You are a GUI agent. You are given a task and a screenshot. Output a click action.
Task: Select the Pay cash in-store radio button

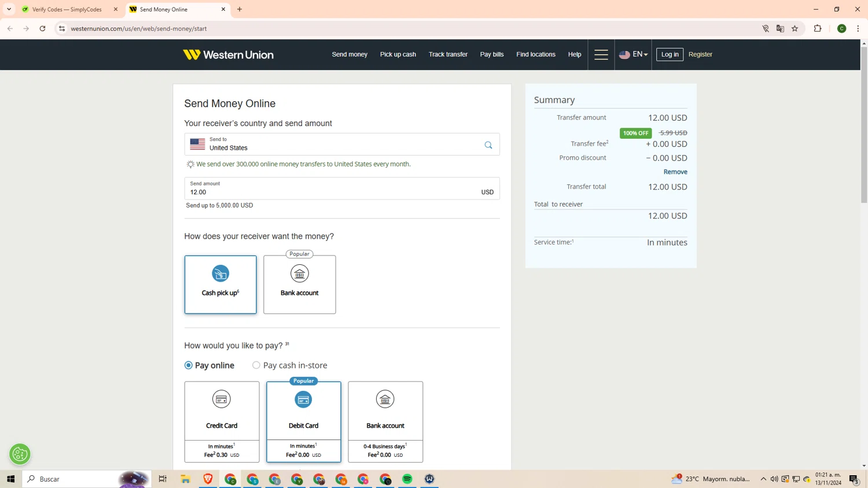click(256, 365)
